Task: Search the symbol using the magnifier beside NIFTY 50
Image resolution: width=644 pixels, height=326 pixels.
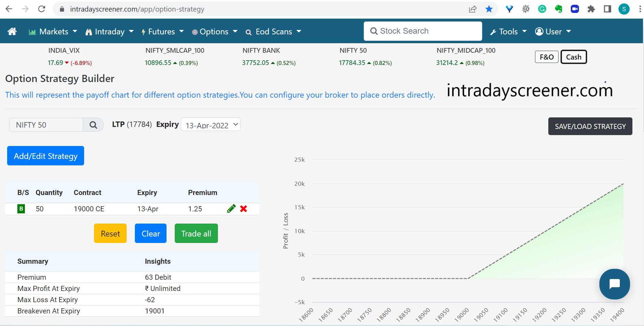Action: click(93, 125)
